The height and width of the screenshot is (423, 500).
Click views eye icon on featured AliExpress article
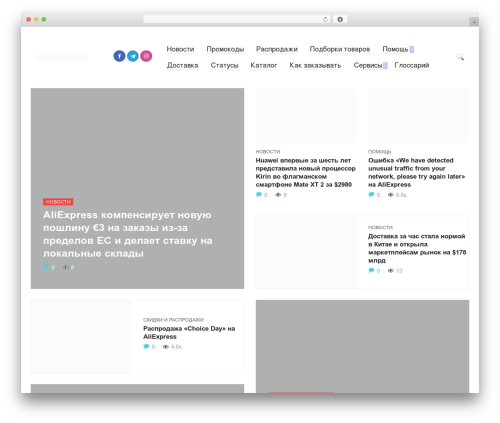pyautogui.click(x=66, y=267)
